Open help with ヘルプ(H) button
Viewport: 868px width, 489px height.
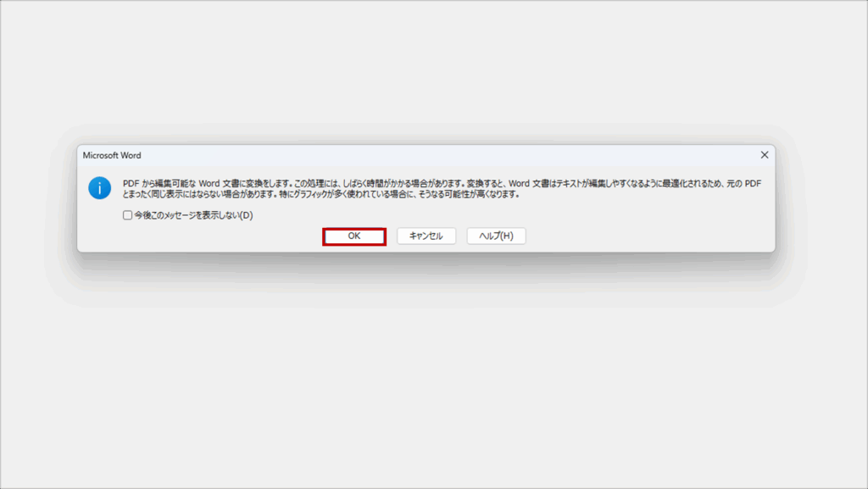[x=496, y=236]
